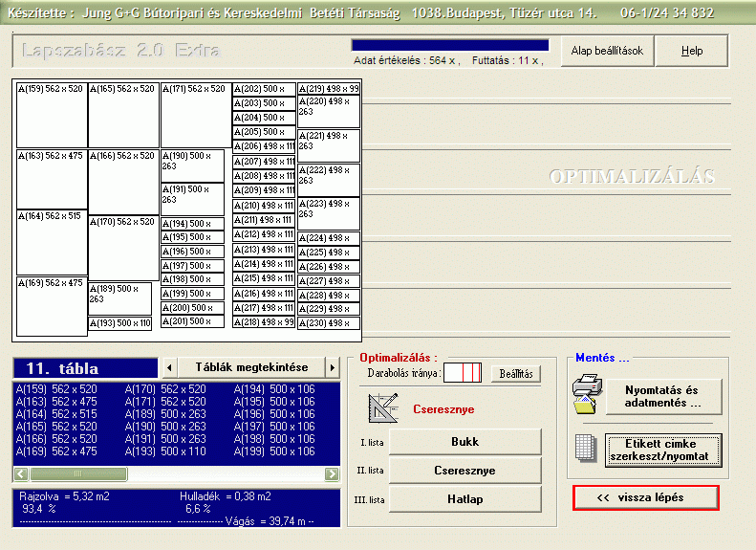756x550 pixels.
Task: Click list entry A(170) 562 x 520
Action: [165, 389]
